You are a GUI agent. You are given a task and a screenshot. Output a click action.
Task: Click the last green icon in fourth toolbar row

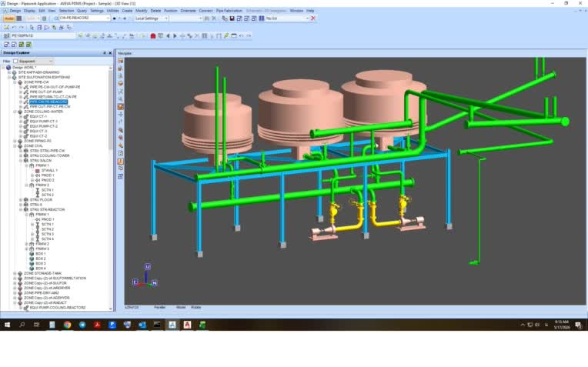[29, 45]
